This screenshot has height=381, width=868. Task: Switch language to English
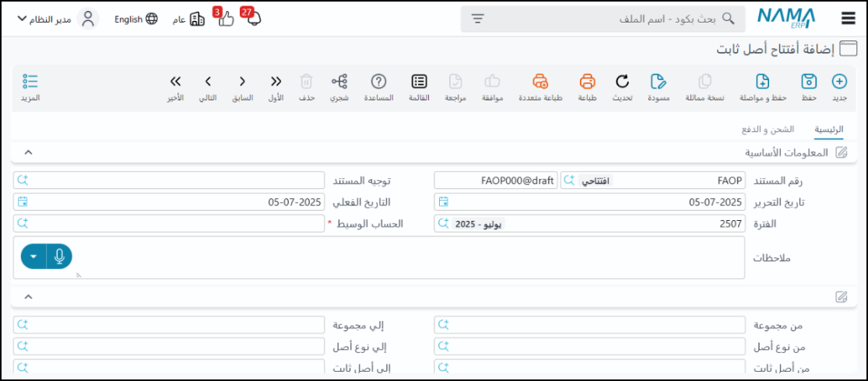point(135,19)
